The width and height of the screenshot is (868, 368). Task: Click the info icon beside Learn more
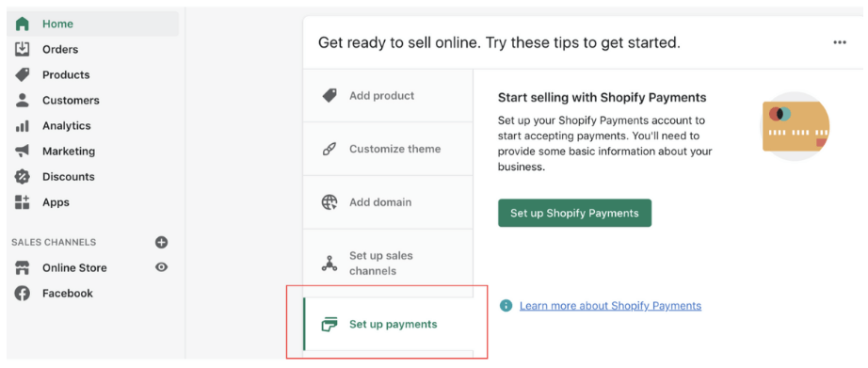[506, 306]
